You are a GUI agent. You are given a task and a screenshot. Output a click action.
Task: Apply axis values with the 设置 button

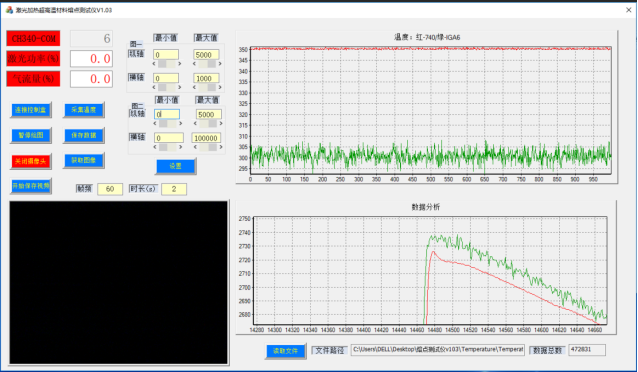[176, 166]
